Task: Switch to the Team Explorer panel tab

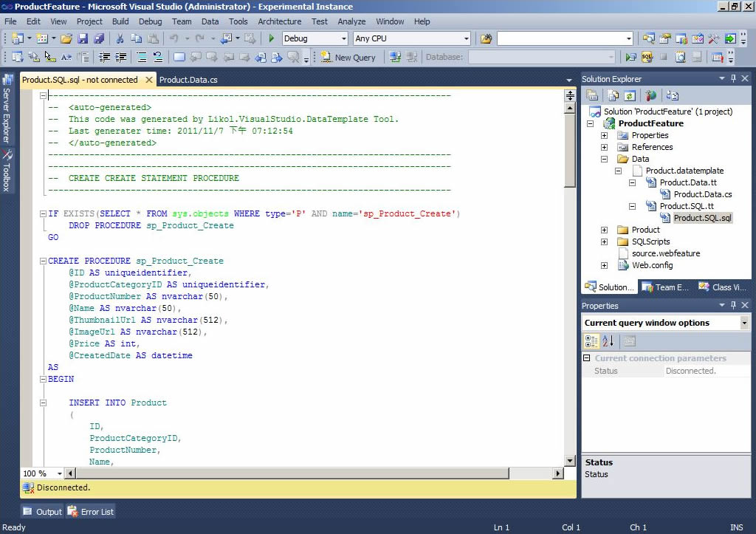Action: [x=665, y=287]
